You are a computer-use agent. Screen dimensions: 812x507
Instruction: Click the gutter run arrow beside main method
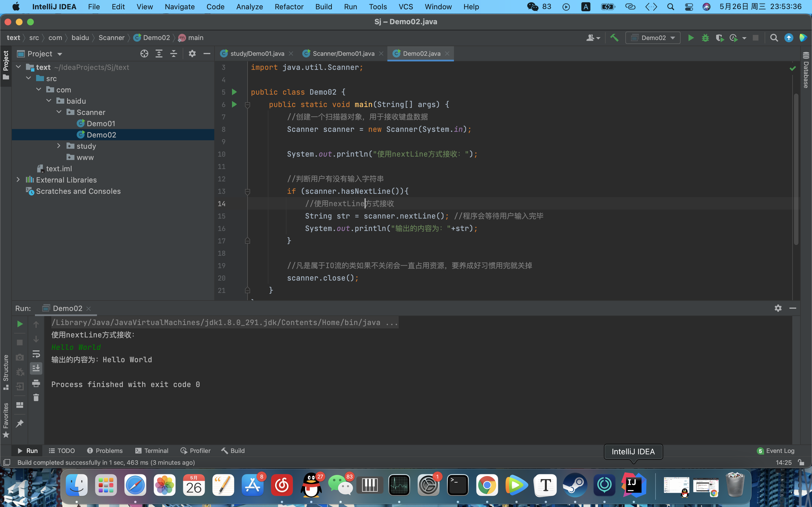point(234,104)
